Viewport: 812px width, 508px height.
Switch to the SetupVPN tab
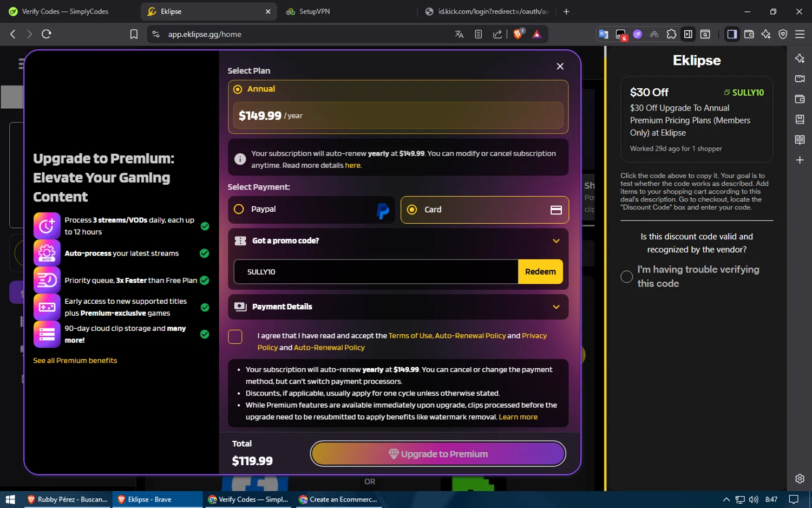click(315, 11)
